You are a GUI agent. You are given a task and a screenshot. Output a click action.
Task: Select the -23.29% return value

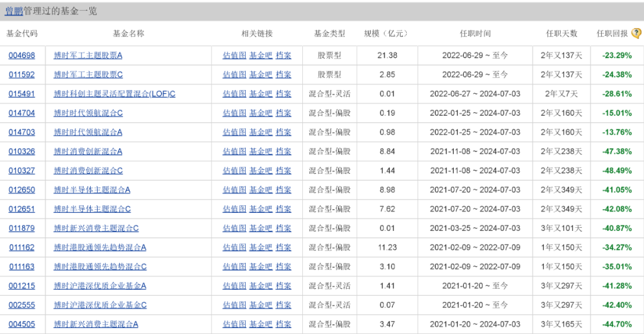coord(617,55)
